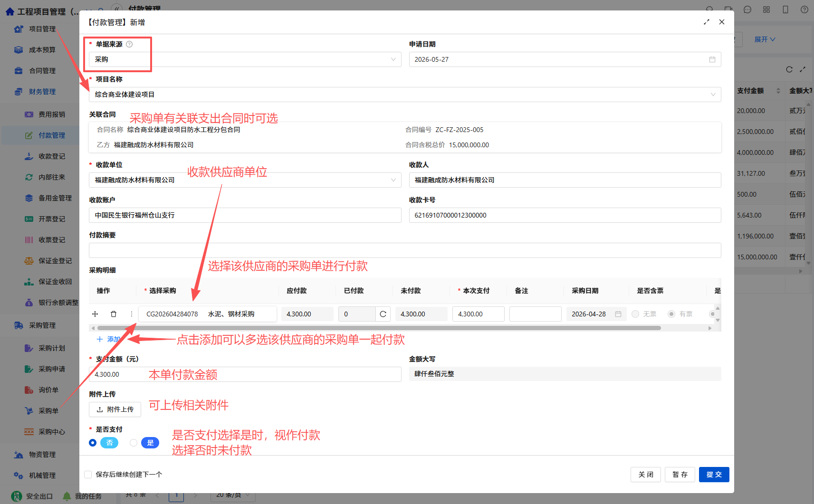Open the 单据来源 dropdown

[245, 59]
